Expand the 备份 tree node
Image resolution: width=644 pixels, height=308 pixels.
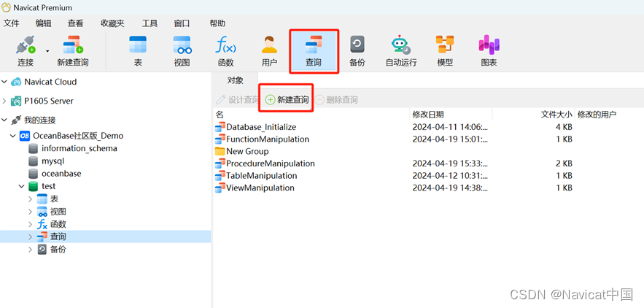pyautogui.click(x=31, y=250)
